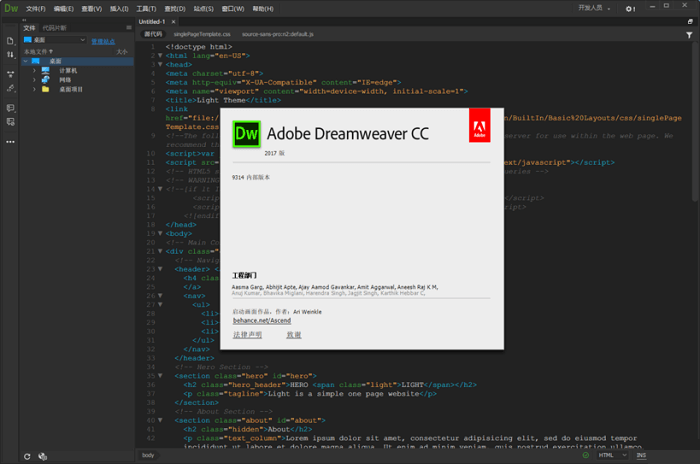Click the red Adobe logo in dialog
This screenshot has height=464, width=700.
click(x=479, y=125)
